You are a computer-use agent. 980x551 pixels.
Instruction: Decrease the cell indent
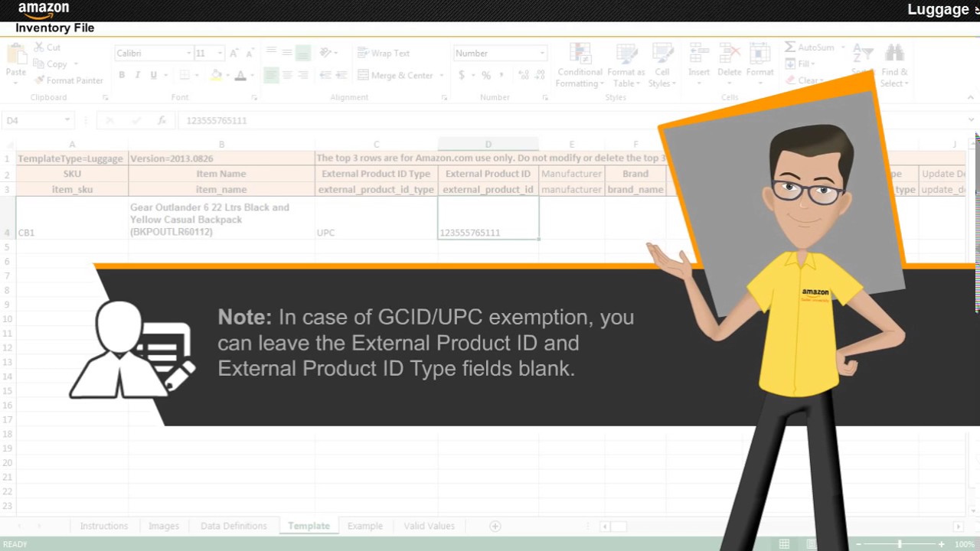pos(325,75)
